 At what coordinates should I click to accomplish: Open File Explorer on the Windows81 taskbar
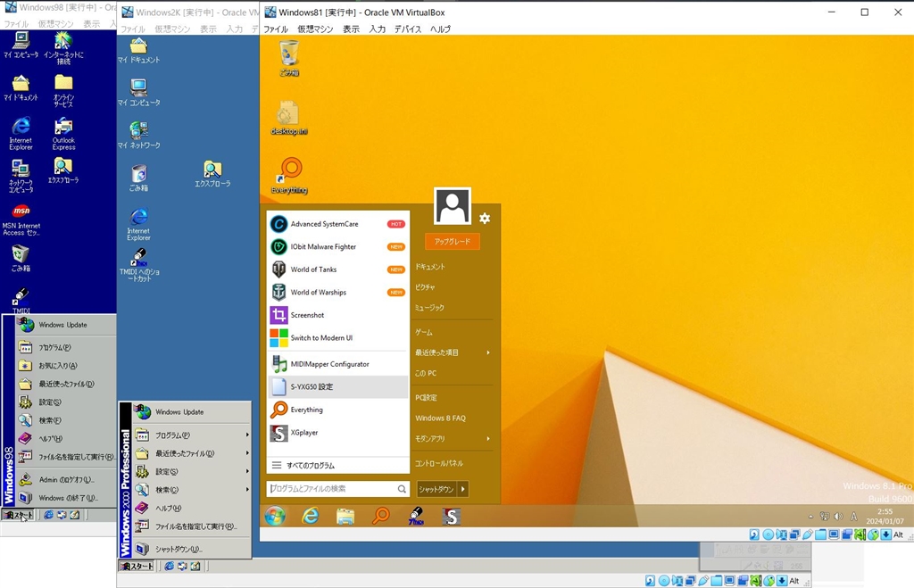(345, 516)
